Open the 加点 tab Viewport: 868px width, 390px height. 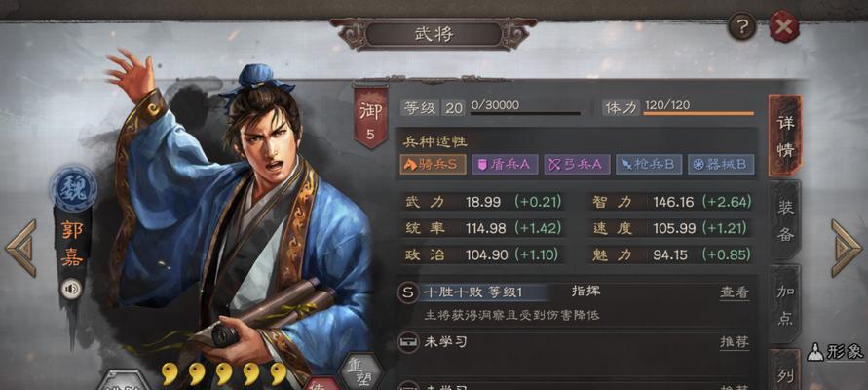[785, 305]
